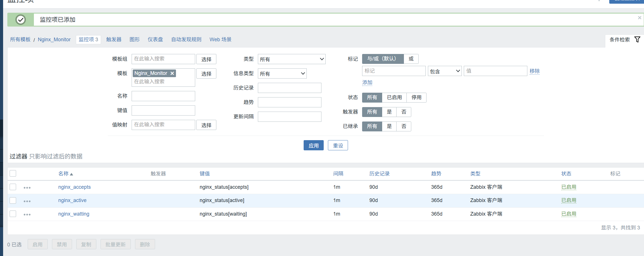644x256 pixels.
Task: Reset the filter with 重设
Action: (338, 145)
